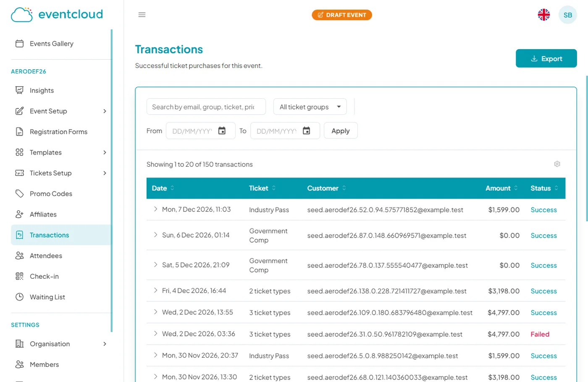Image resolution: width=588 pixels, height=382 pixels.
Task: Click the Attendees people icon
Action: click(19, 256)
